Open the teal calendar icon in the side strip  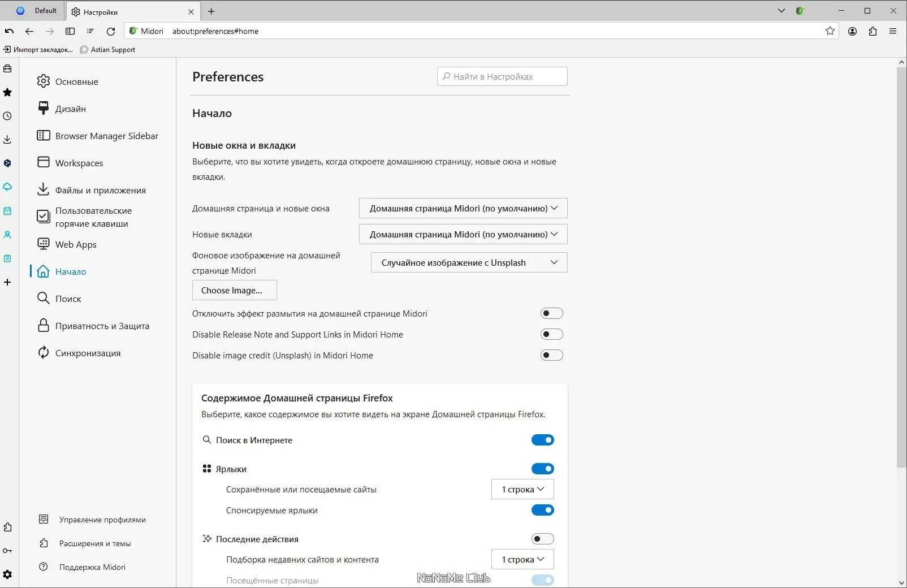tap(7, 211)
